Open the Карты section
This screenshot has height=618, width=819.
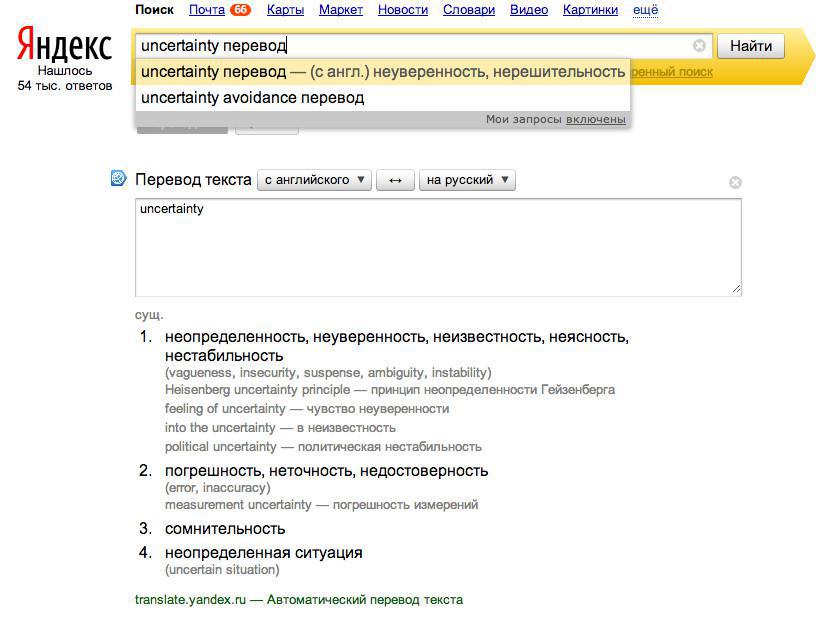[285, 9]
